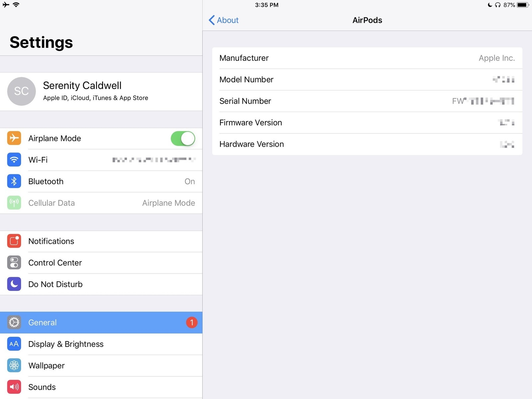This screenshot has height=399, width=532.
Task: Tap the Airplane Mode orange icon
Action: [14, 138]
